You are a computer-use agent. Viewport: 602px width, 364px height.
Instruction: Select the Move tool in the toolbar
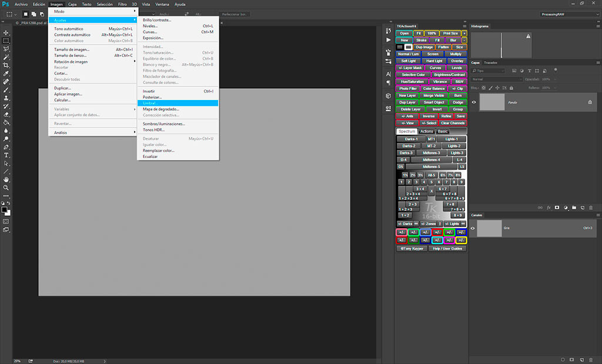tap(6, 32)
